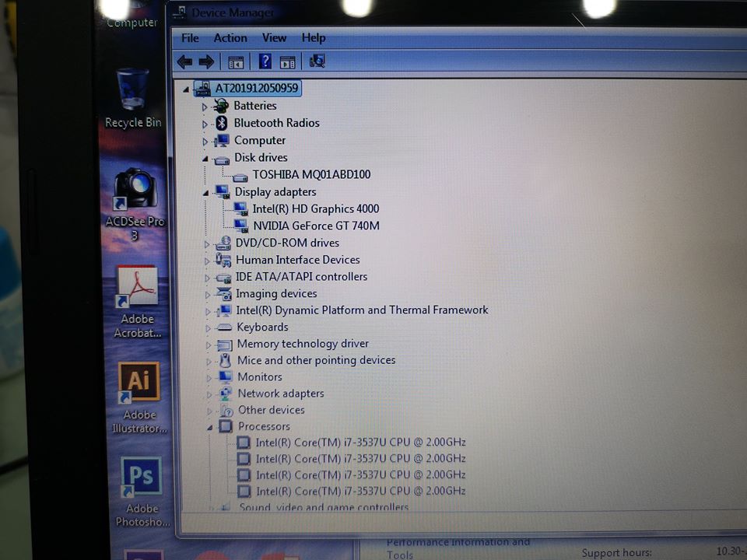
Task: Select the NVIDIA GeForce GT 740M device
Action: tap(314, 226)
